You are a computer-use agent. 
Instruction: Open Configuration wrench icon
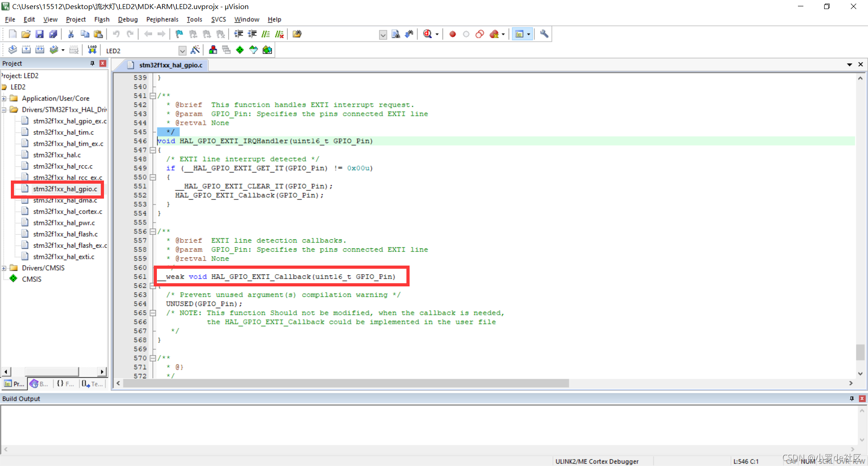click(544, 34)
